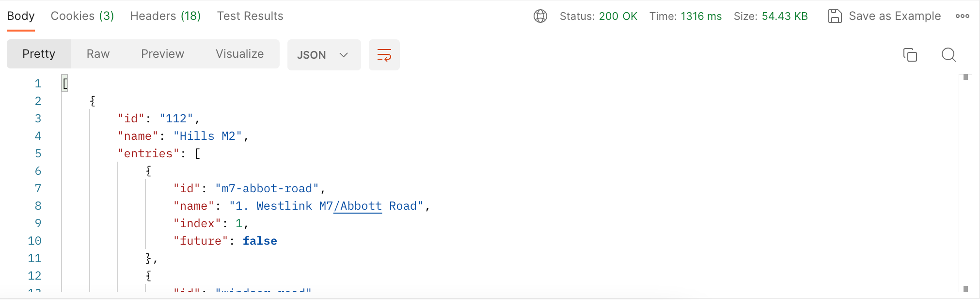Click Save as Example button

click(x=885, y=16)
